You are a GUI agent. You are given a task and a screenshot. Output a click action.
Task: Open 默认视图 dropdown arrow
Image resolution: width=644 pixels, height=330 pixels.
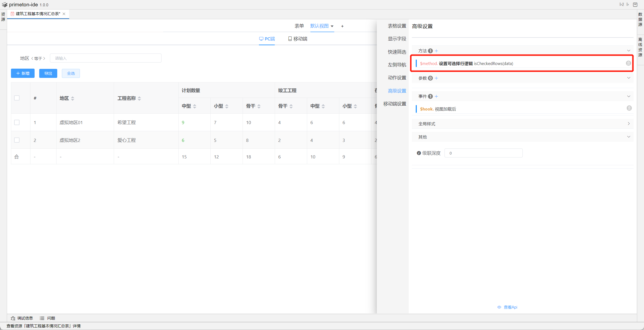coord(332,26)
